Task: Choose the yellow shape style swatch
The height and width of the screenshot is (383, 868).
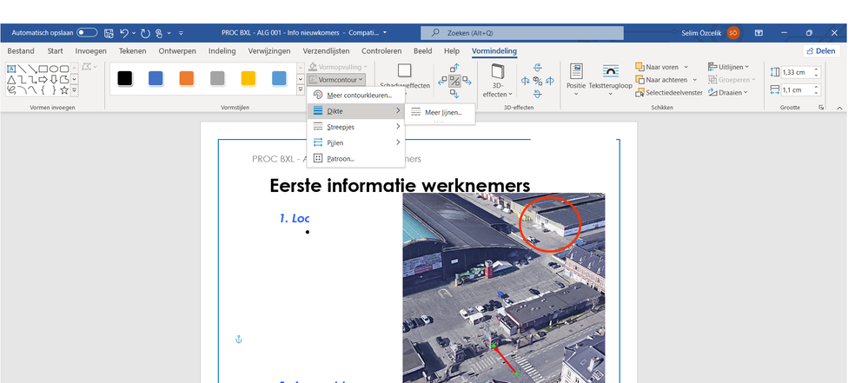Action: 248,78
